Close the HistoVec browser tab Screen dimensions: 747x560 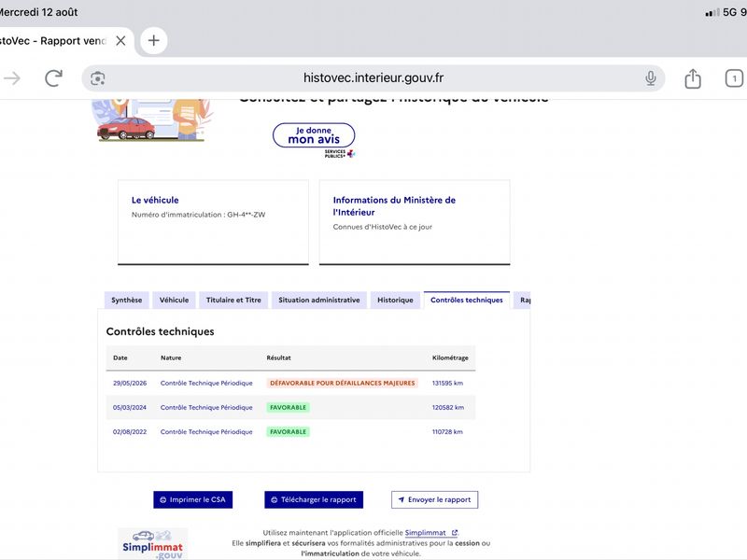click(x=121, y=41)
